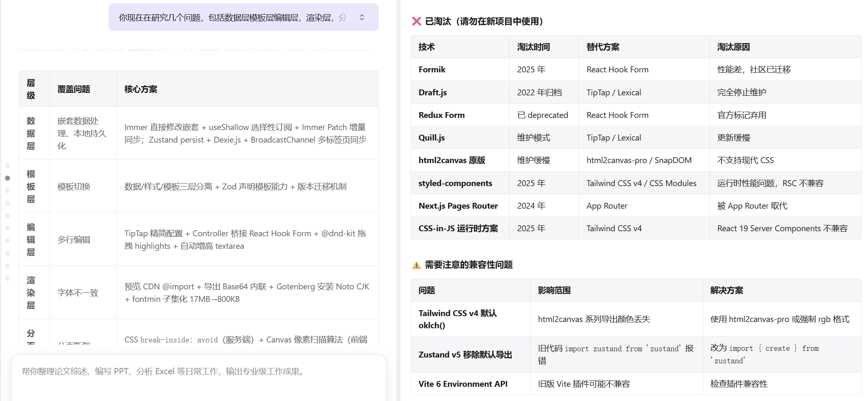Image resolution: width=868 pixels, height=401 pixels.
Task: Click the 淘汰时间 column header
Action: 533,47
